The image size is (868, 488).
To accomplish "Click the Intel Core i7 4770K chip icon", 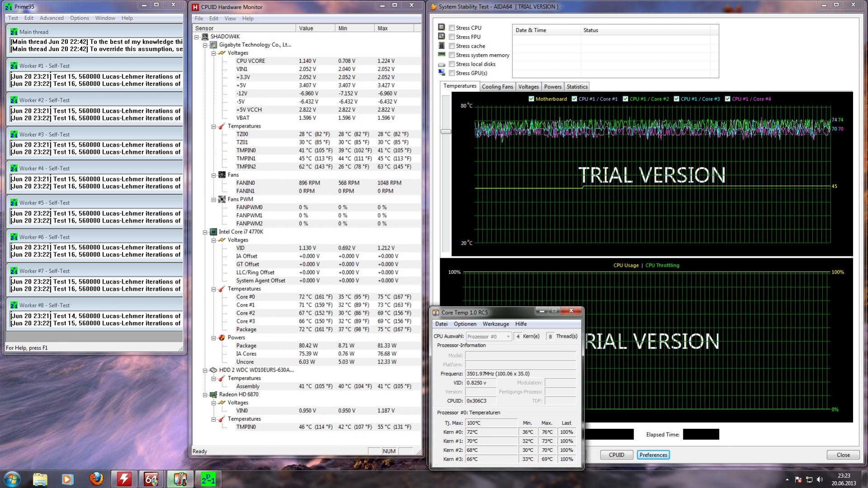I will coord(213,232).
